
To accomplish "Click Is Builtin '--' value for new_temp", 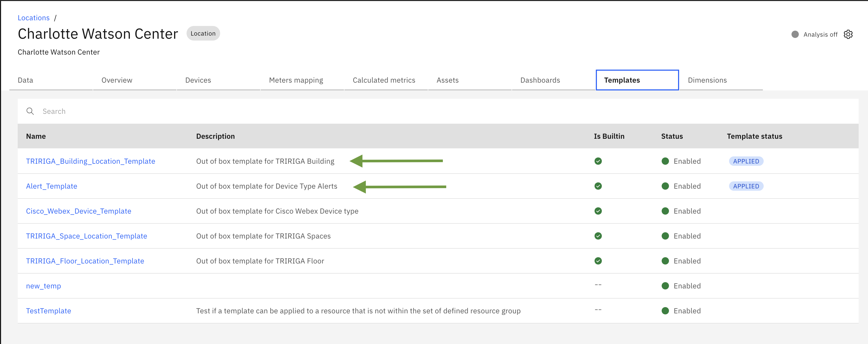I will pos(598,285).
